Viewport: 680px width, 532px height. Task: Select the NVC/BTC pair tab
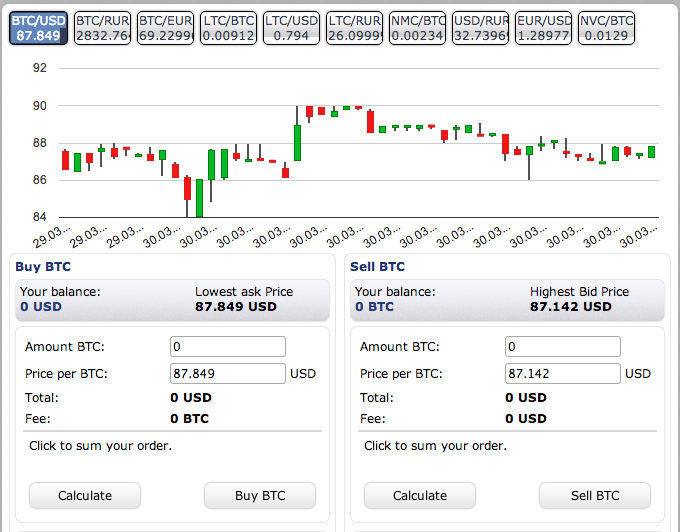tap(606, 28)
